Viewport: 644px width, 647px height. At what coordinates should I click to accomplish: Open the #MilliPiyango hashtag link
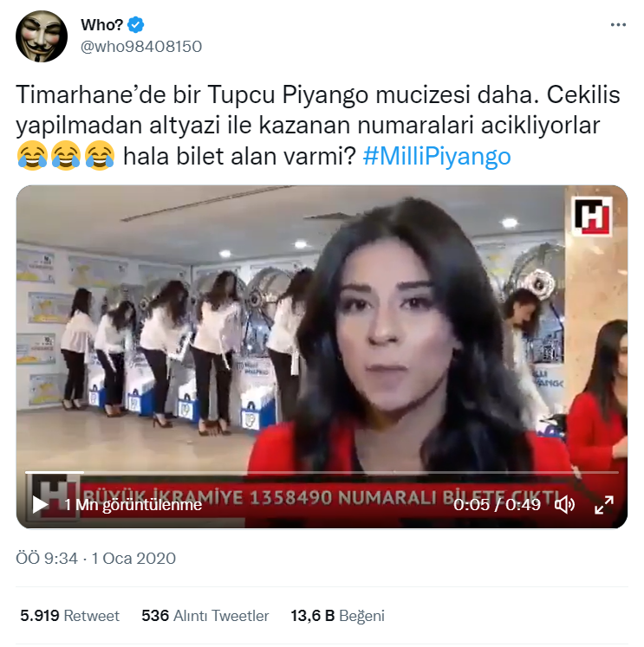point(437,157)
